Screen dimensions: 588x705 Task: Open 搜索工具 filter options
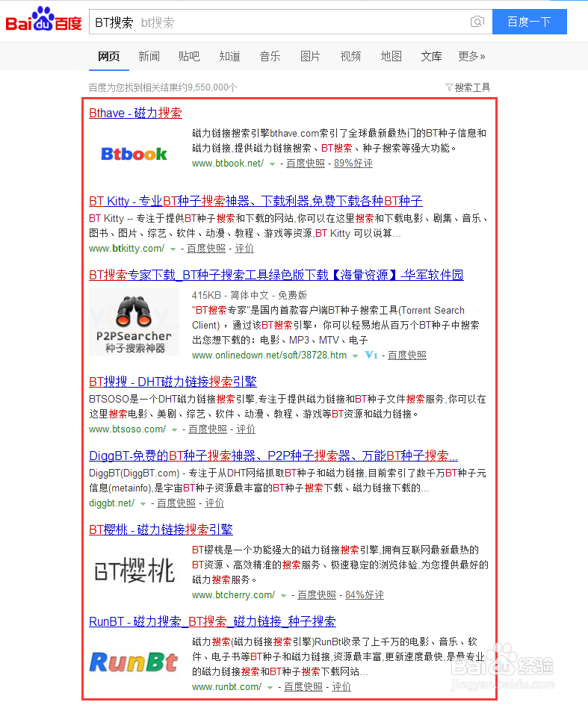(468, 87)
